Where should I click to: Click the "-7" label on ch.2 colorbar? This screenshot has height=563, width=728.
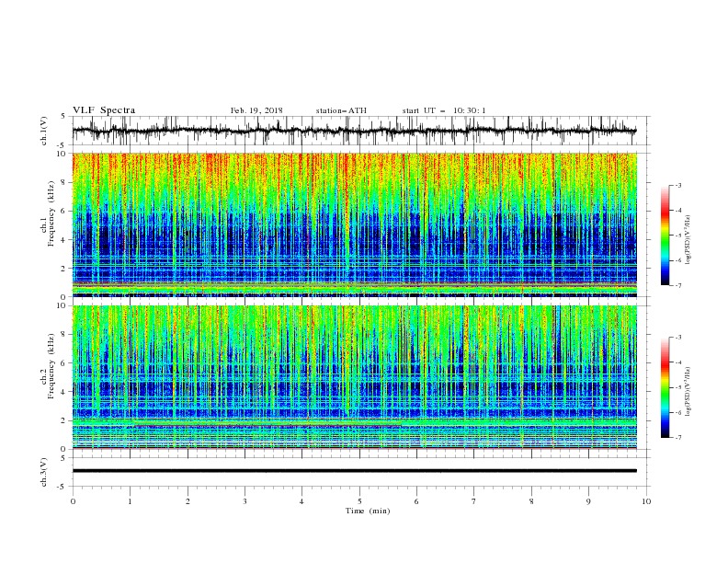[678, 438]
